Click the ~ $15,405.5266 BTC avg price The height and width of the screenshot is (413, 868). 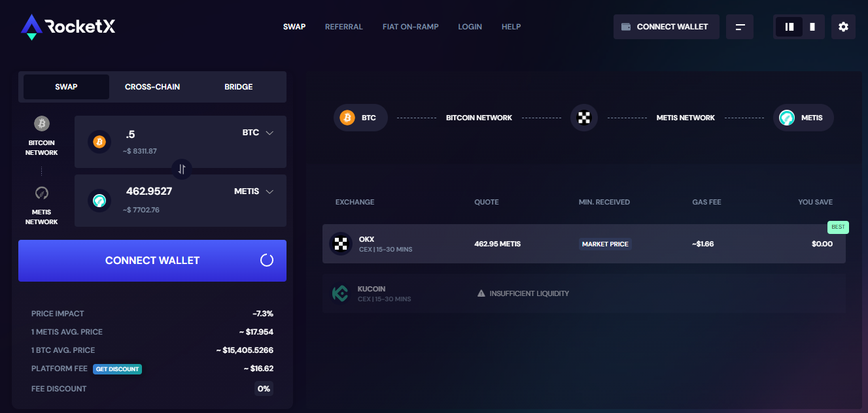tap(245, 350)
